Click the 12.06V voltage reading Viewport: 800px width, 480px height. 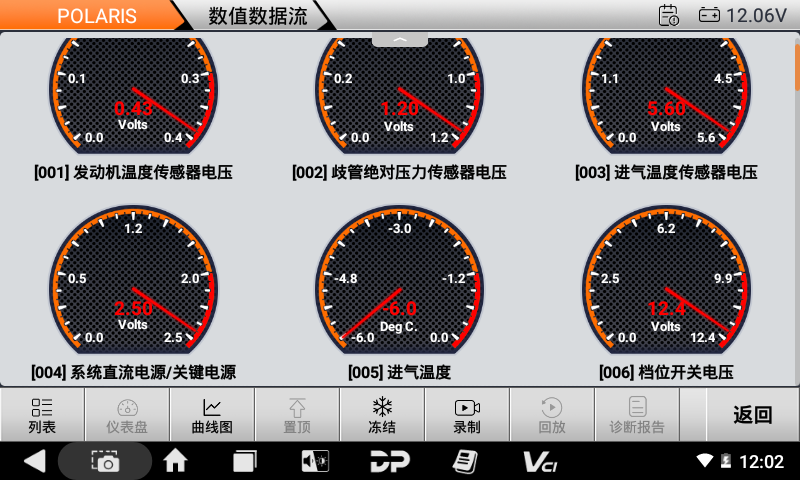[756, 15]
